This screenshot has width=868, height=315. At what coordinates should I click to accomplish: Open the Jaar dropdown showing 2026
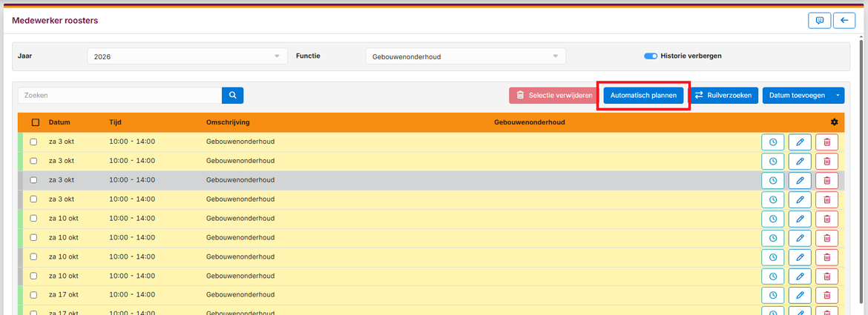click(x=187, y=56)
